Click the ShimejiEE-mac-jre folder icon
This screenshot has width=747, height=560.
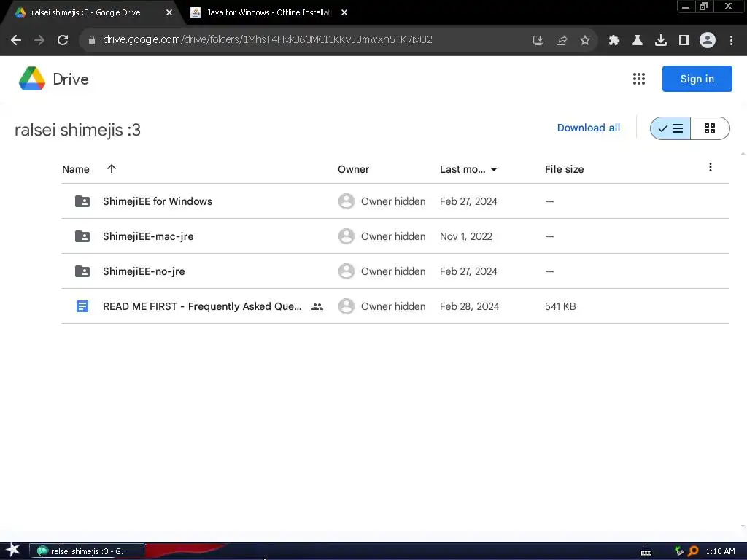pos(82,236)
